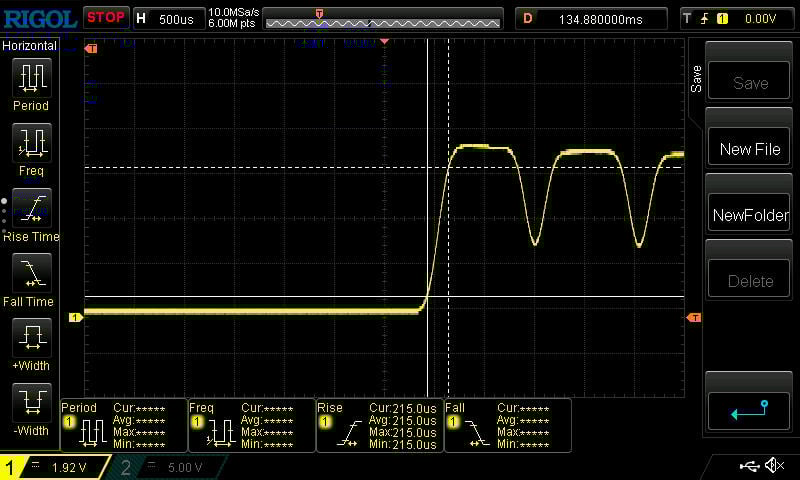This screenshot has width=800, height=480.
Task: Click the H 500us timebase field
Action: point(169,19)
